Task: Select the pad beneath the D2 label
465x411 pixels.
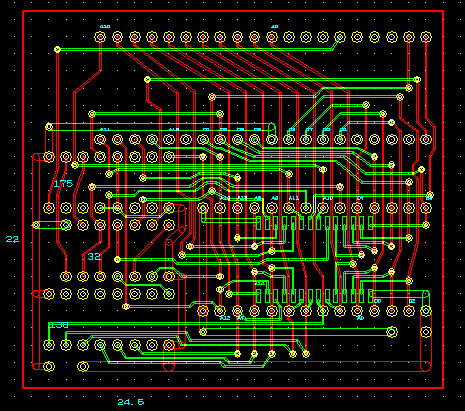Action: [x=409, y=311]
